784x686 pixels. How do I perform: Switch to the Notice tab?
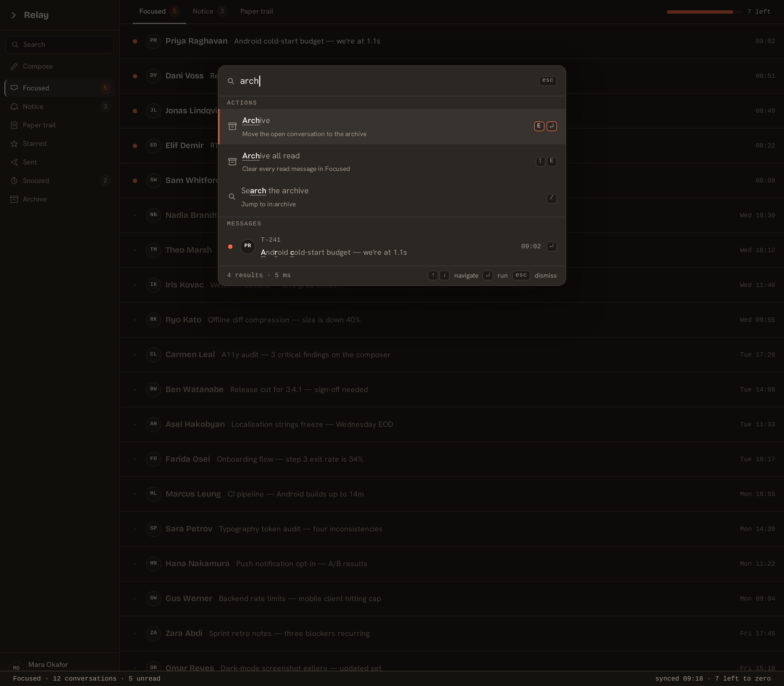coord(209,11)
